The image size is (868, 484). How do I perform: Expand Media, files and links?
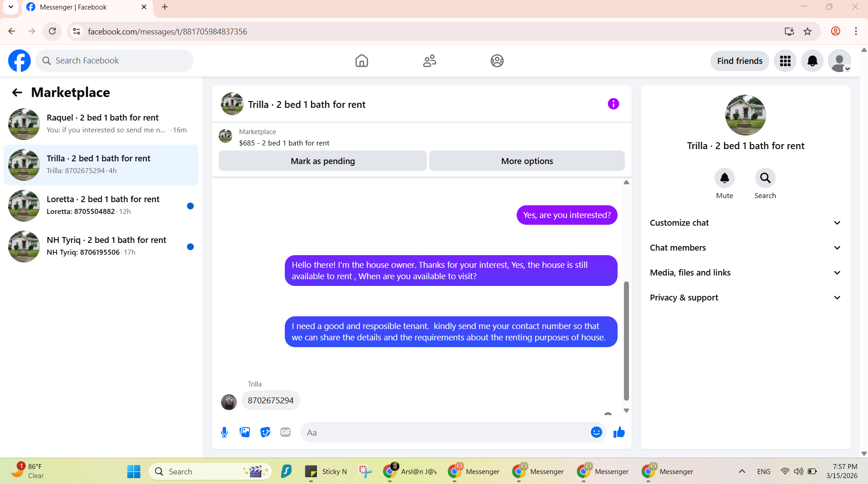click(745, 273)
